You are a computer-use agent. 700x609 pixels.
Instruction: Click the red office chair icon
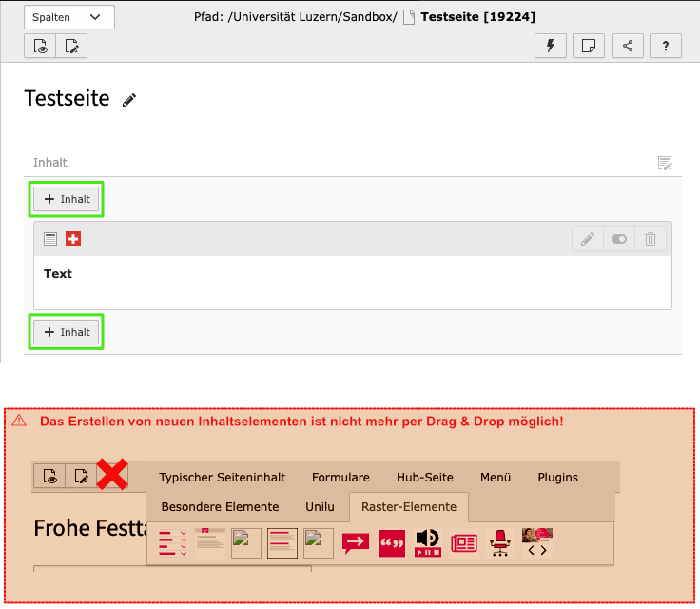[x=500, y=543]
